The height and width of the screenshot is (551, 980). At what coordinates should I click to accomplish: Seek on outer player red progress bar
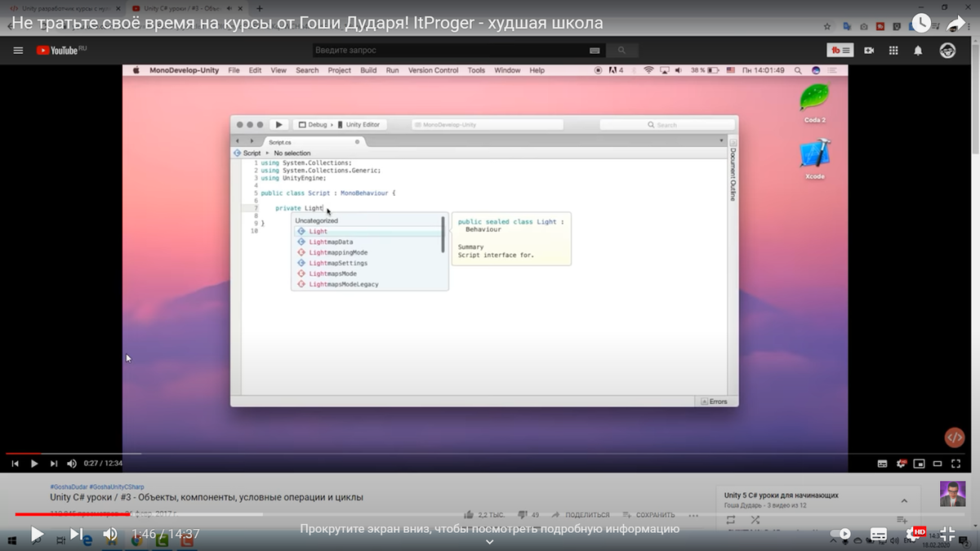point(490,514)
